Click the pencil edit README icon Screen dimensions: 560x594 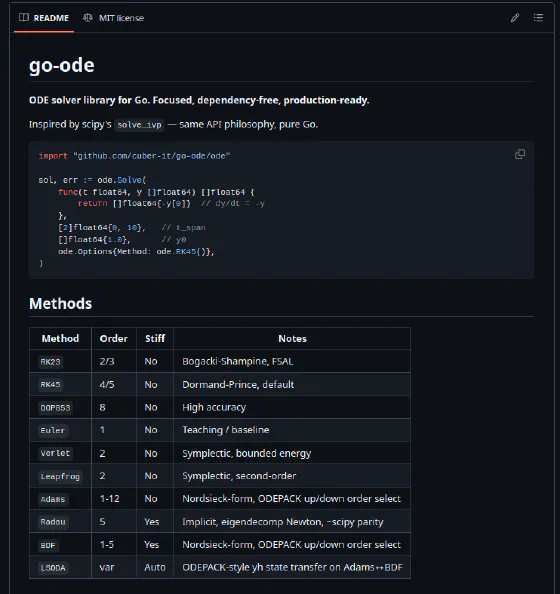pyautogui.click(x=515, y=18)
